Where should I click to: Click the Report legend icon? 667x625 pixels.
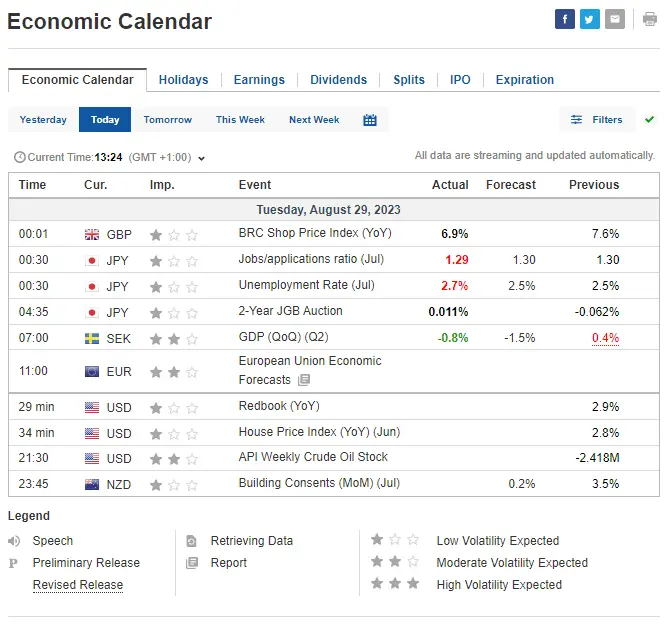[192, 563]
